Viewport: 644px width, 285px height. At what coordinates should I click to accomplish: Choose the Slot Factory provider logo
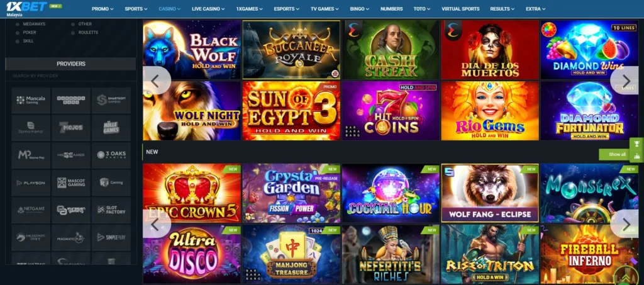(x=111, y=210)
